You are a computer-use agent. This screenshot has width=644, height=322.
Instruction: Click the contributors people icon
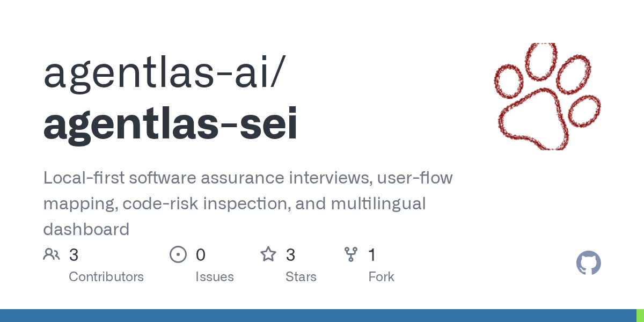52,254
